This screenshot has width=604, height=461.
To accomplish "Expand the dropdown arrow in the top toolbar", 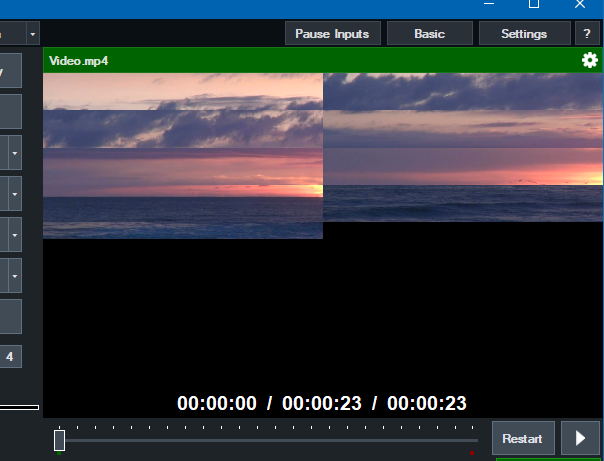I will (x=32, y=34).
